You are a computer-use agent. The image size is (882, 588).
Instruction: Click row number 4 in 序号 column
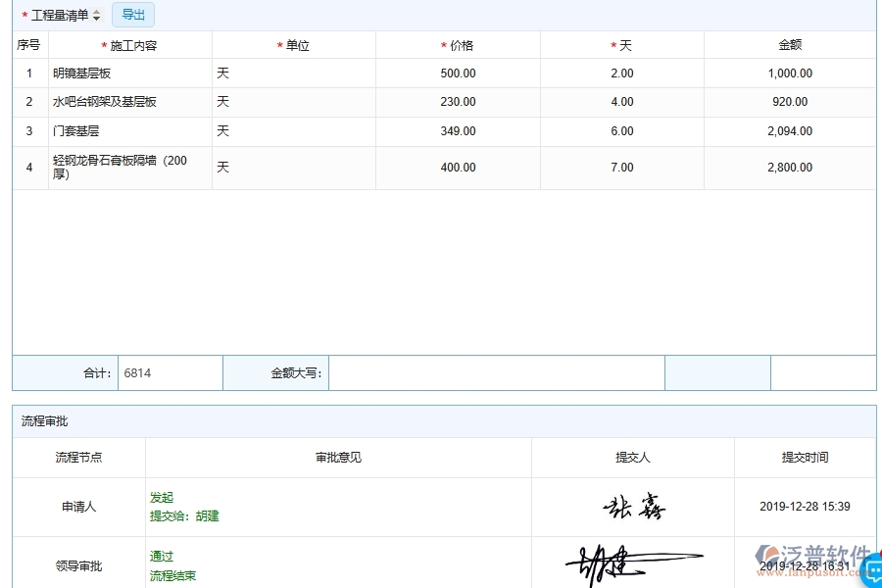pyautogui.click(x=29, y=168)
